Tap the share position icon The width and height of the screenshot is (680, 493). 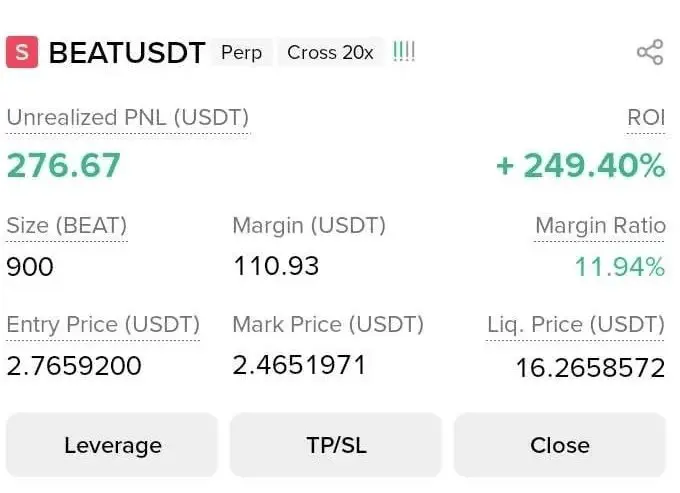coord(650,52)
